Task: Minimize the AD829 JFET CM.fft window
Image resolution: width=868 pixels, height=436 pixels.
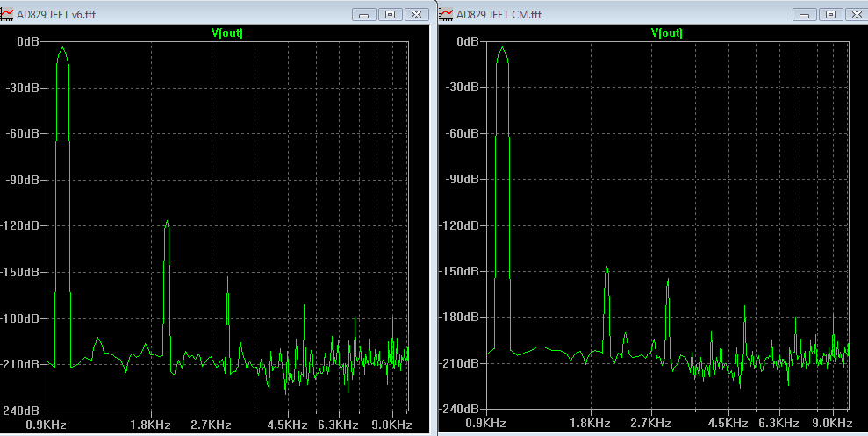Action: (x=805, y=15)
